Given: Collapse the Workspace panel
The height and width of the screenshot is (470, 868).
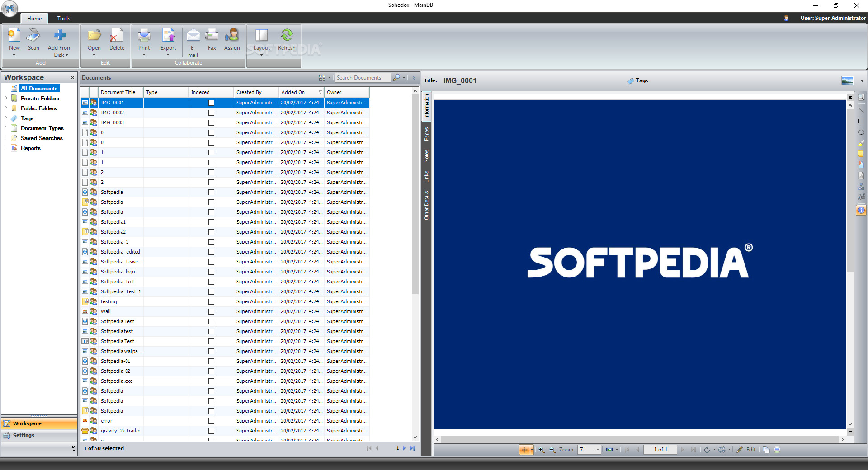Looking at the screenshot, I should tap(72, 78).
